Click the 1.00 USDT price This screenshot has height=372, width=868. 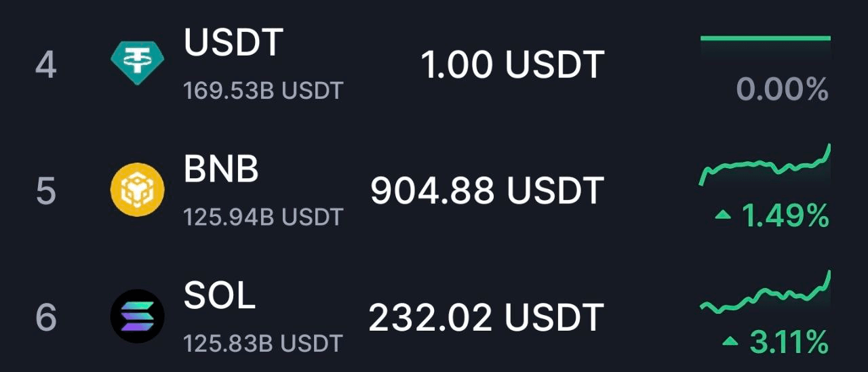point(512,66)
